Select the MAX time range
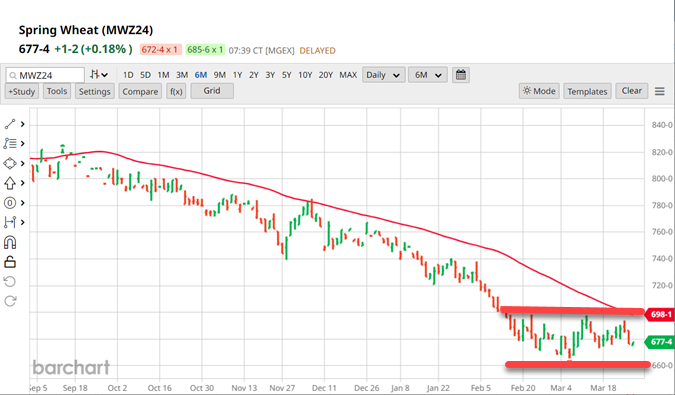This screenshot has height=395, width=675. click(x=348, y=75)
